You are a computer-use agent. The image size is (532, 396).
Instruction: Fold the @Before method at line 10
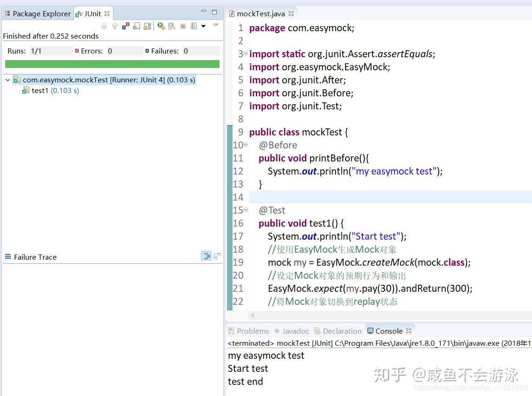pos(246,145)
